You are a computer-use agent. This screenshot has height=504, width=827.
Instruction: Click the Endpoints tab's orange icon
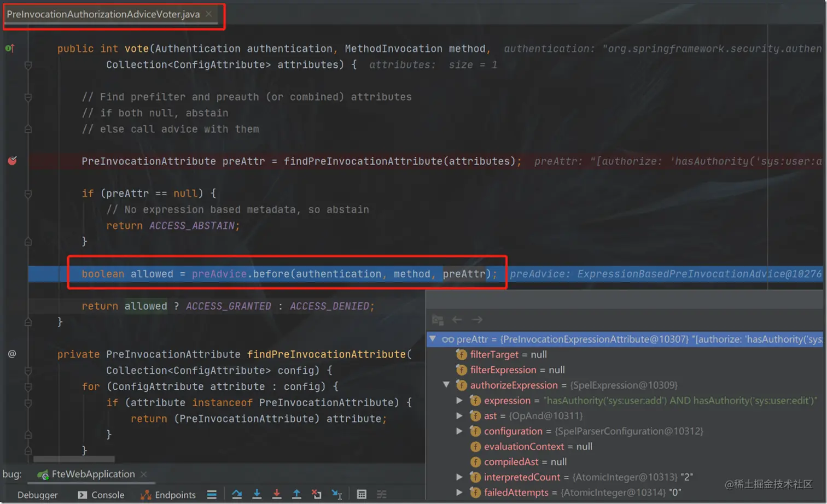[146, 495]
